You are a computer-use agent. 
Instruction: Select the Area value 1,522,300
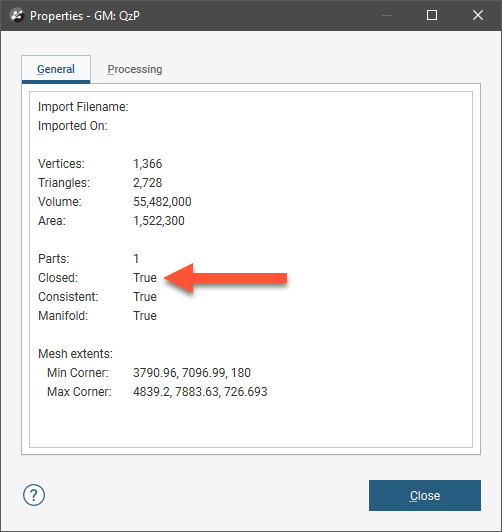[159, 221]
